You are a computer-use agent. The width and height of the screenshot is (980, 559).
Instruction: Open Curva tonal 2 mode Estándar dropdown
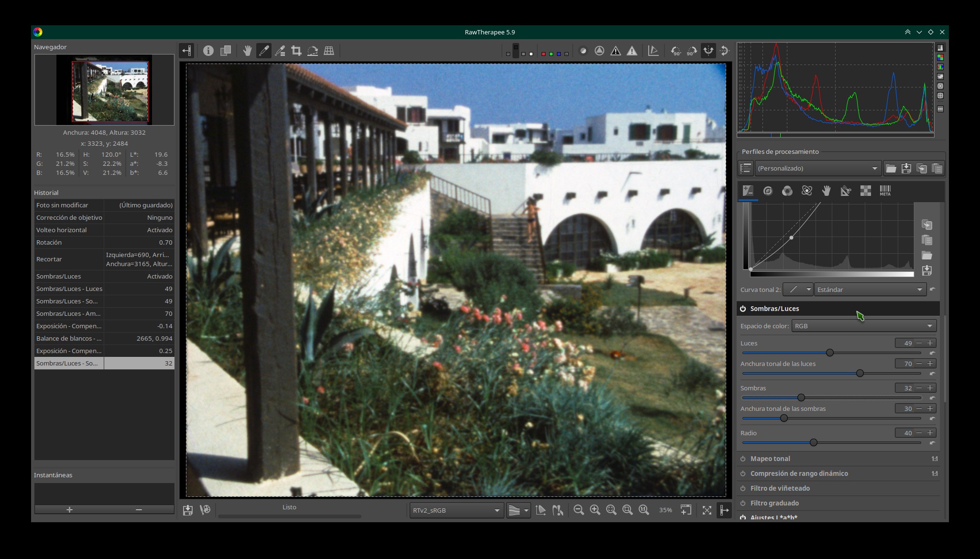(870, 290)
